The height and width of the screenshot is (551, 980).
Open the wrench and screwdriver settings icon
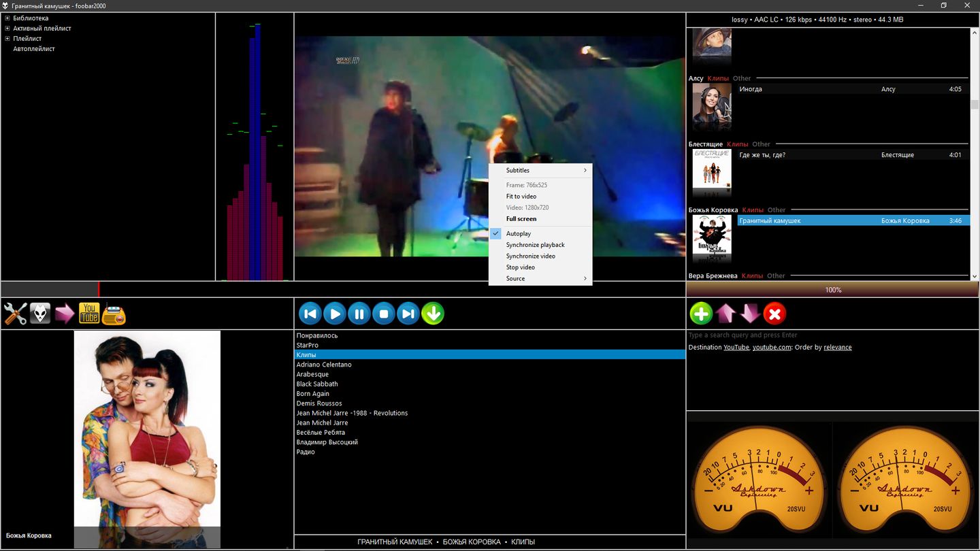click(x=15, y=314)
